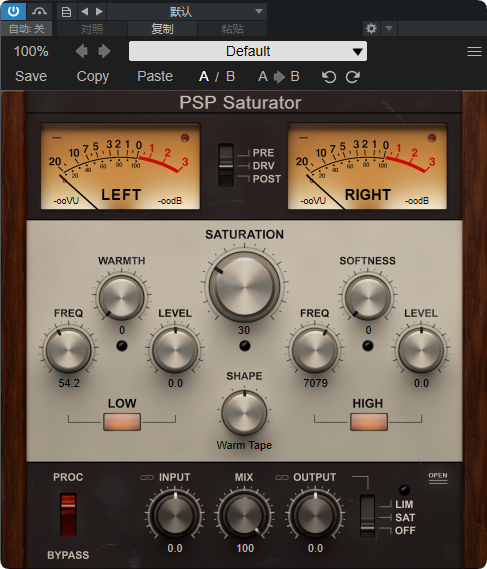Click Save in the preset bar
The image size is (487, 569).
[31, 76]
